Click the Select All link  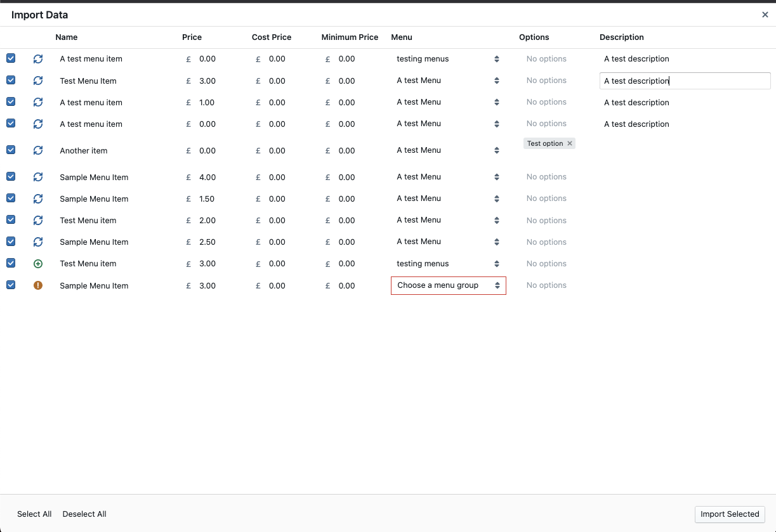(x=34, y=514)
